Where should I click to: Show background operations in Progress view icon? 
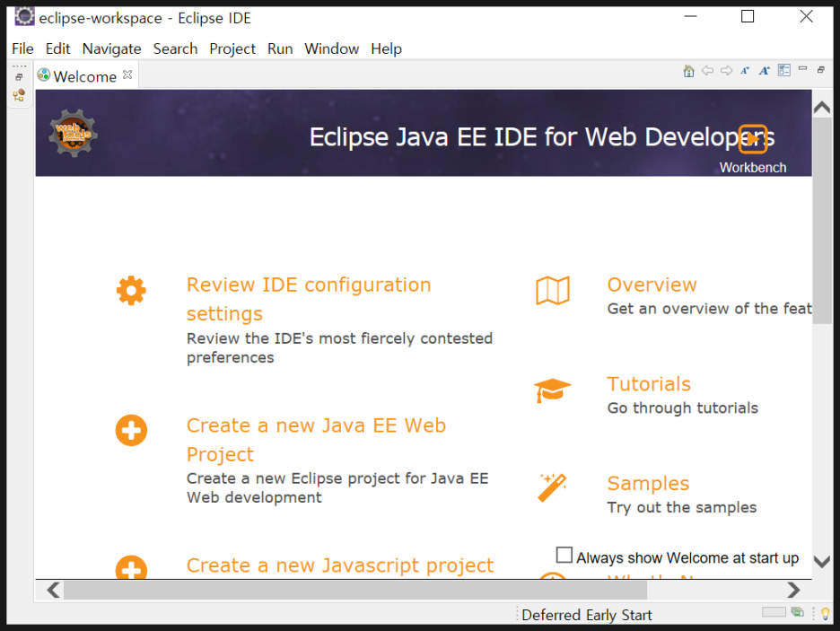[798, 612]
